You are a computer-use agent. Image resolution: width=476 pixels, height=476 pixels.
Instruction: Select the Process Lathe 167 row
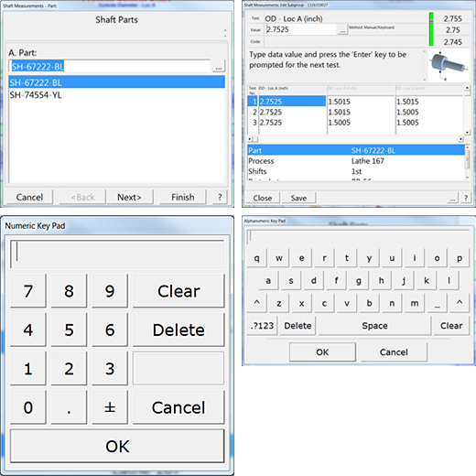(x=356, y=161)
